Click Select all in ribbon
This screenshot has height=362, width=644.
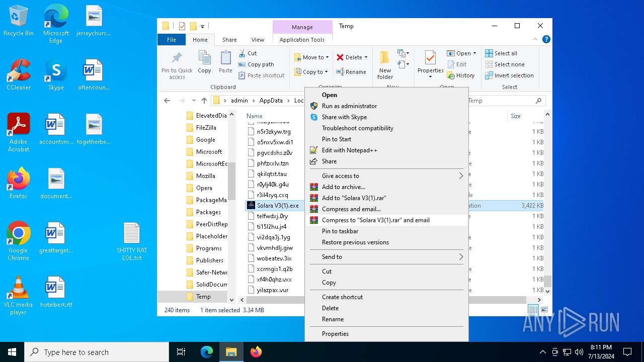(501, 53)
